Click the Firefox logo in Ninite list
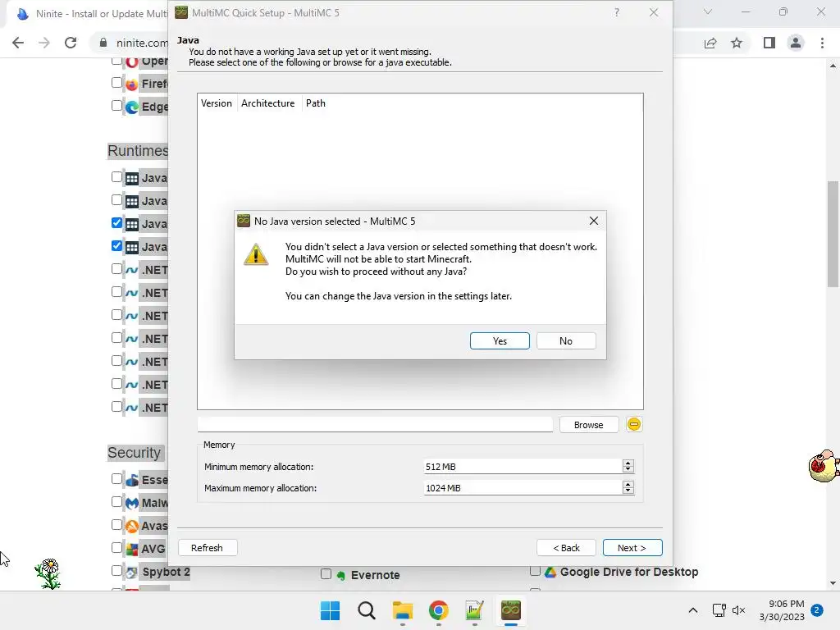The image size is (840, 630). 132,84
